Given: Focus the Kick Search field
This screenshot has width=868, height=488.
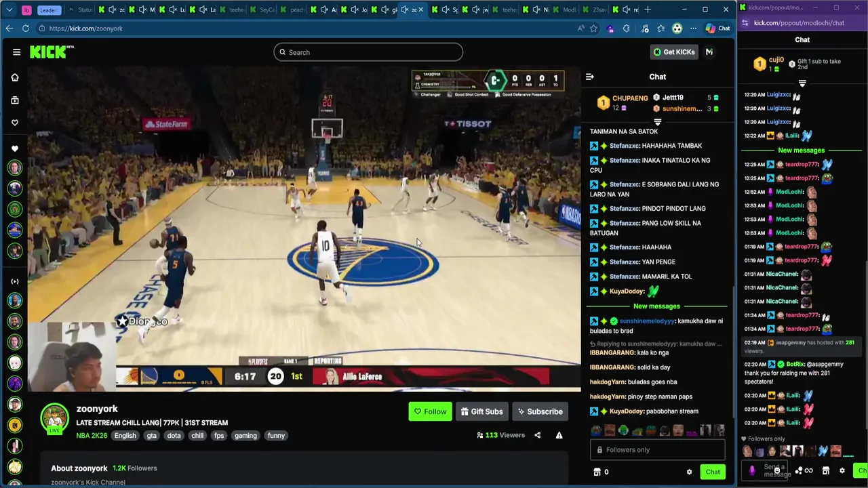Looking at the screenshot, I should pos(368,52).
